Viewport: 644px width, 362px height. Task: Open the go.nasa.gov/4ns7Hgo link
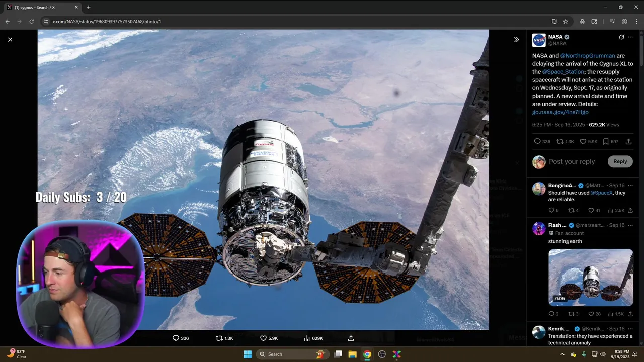click(x=560, y=112)
